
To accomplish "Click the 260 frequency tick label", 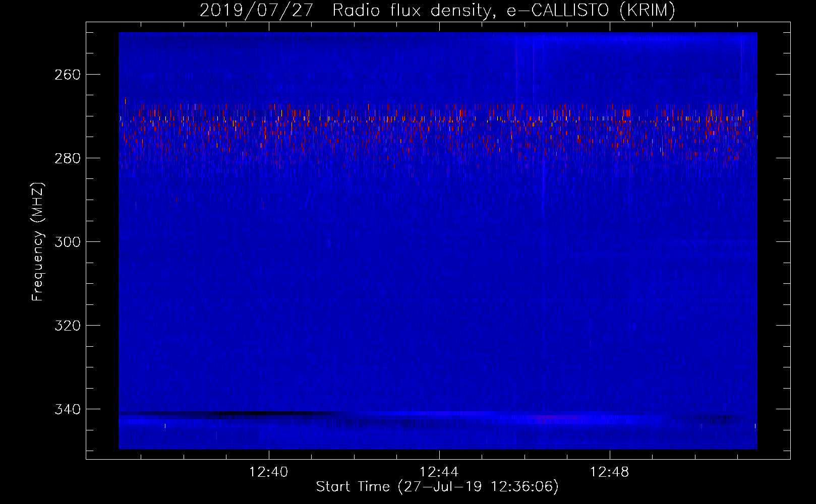I will tap(68, 75).
